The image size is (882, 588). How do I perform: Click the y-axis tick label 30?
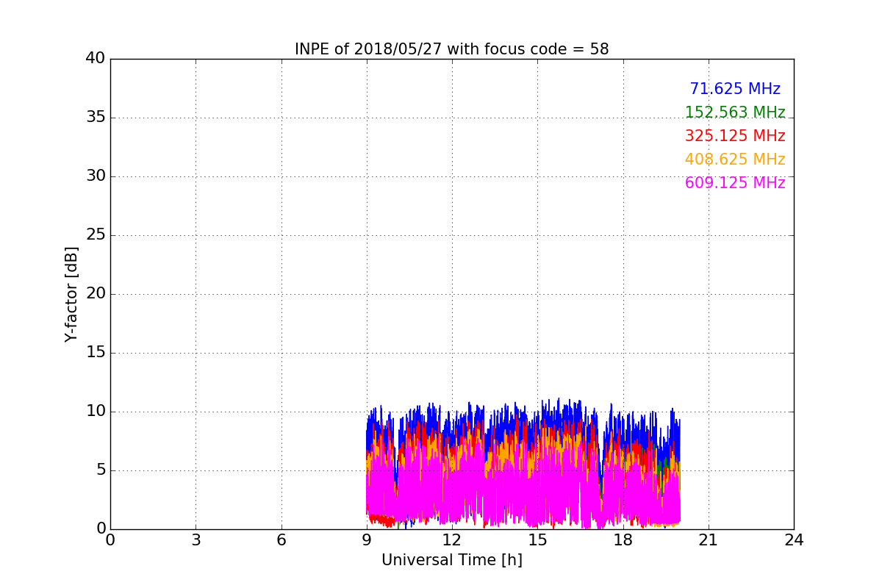click(x=96, y=176)
